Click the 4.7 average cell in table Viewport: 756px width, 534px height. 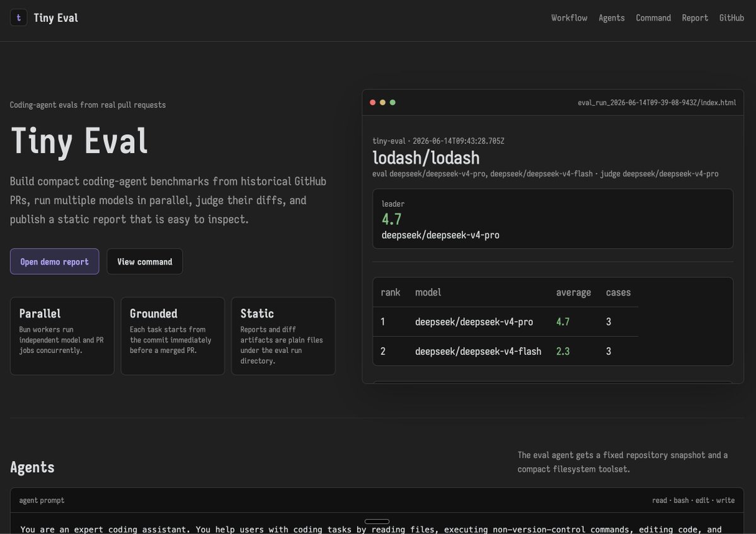[563, 322]
